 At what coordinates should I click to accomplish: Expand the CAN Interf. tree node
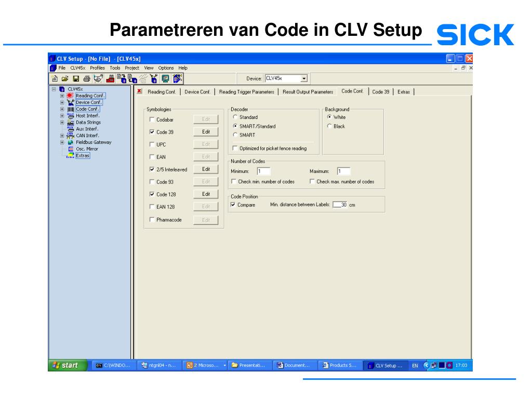click(62, 136)
